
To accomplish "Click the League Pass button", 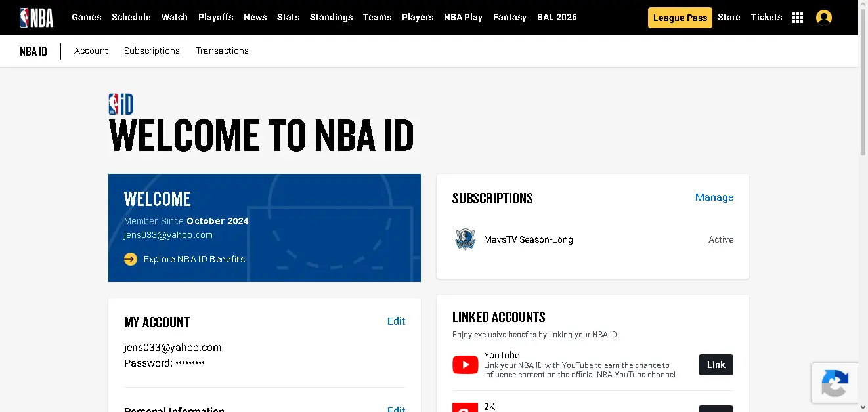I will (680, 18).
